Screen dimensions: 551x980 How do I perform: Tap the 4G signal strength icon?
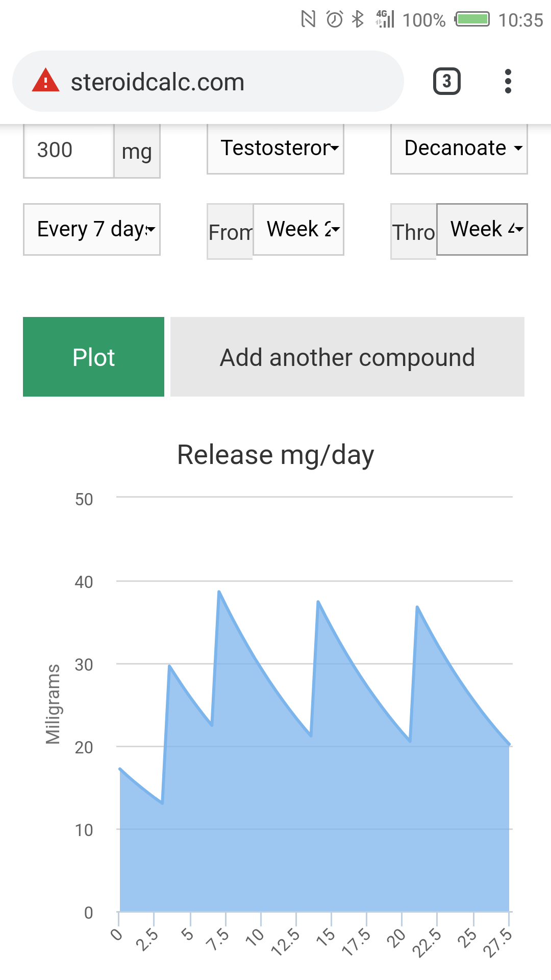click(x=386, y=20)
